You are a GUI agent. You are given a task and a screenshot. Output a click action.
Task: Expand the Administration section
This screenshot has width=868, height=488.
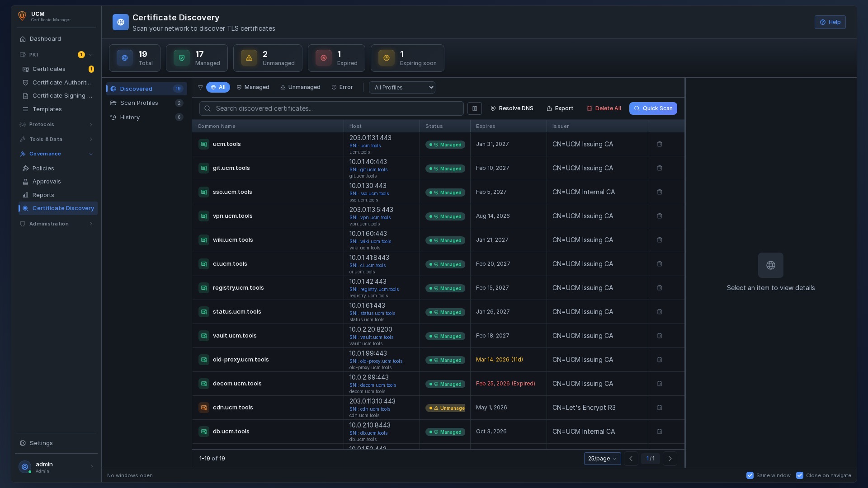click(56, 224)
